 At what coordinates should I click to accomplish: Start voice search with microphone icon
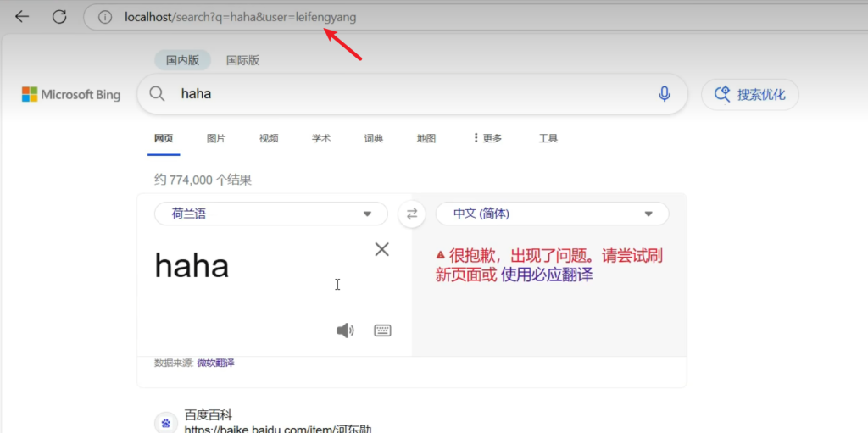coord(665,94)
